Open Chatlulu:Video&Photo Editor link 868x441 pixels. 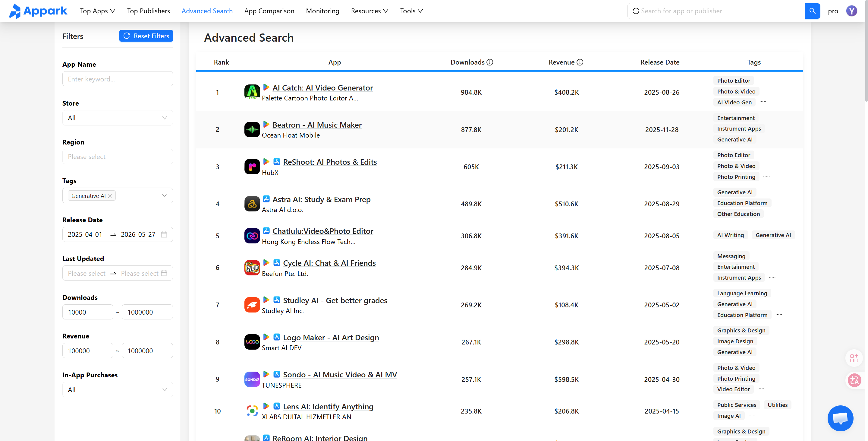[322, 231]
